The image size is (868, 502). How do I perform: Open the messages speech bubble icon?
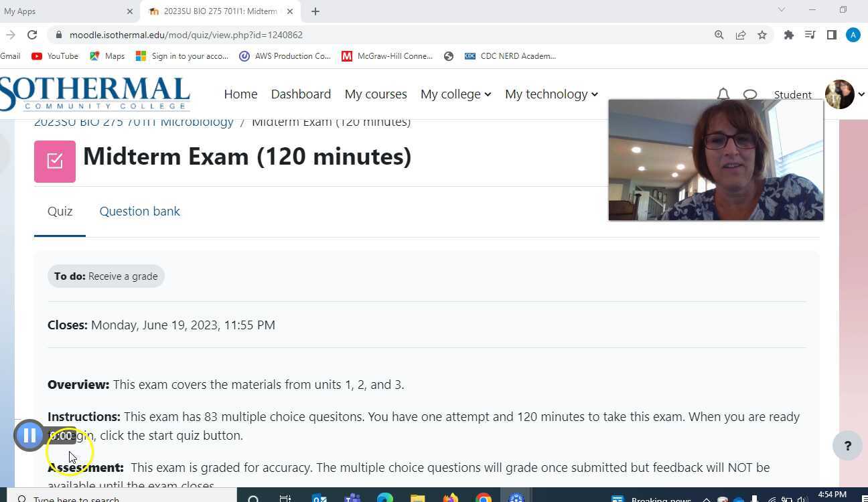[750, 94]
